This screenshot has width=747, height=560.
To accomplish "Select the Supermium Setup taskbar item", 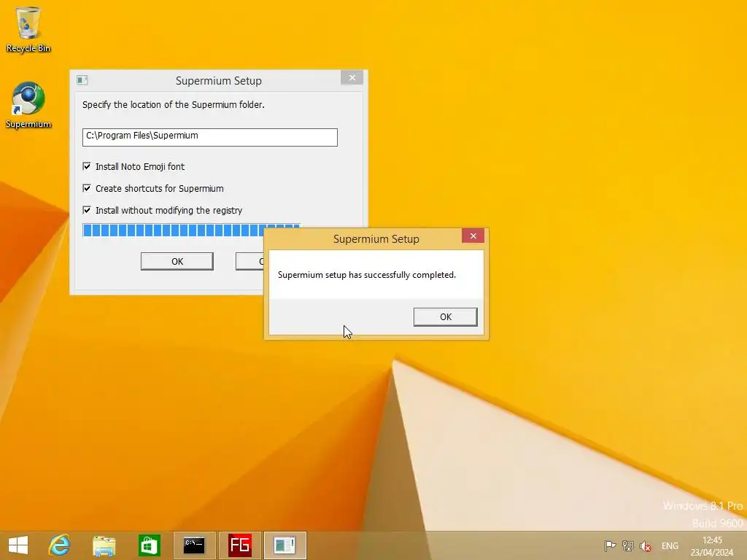I will [x=285, y=545].
